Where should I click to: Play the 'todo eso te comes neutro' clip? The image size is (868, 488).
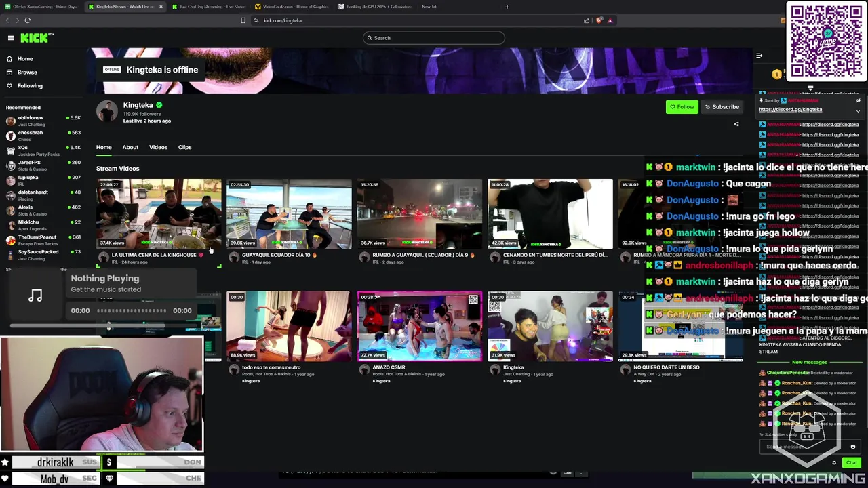click(289, 327)
